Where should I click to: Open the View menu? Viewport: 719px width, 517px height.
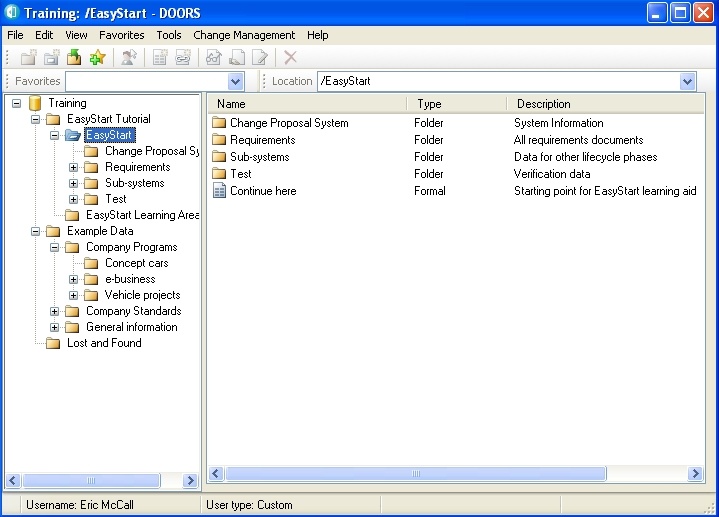[x=76, y=35]
